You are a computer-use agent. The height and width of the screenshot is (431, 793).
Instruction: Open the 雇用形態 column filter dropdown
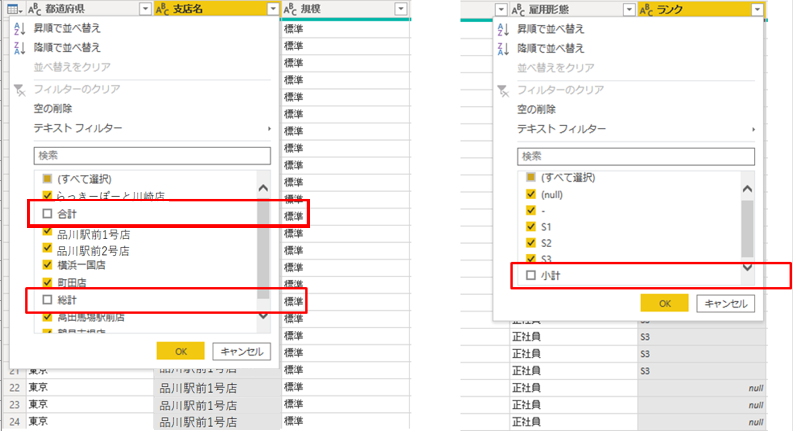point(627,9)
